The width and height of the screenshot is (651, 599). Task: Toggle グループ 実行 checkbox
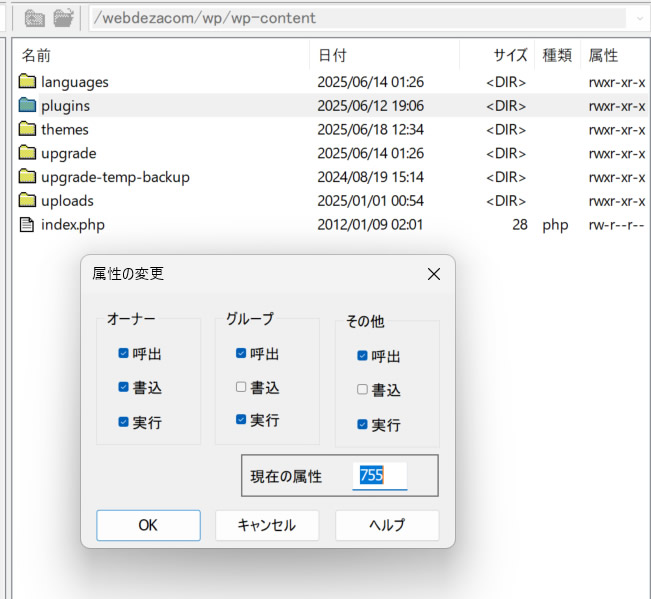[x=241, y=419]
